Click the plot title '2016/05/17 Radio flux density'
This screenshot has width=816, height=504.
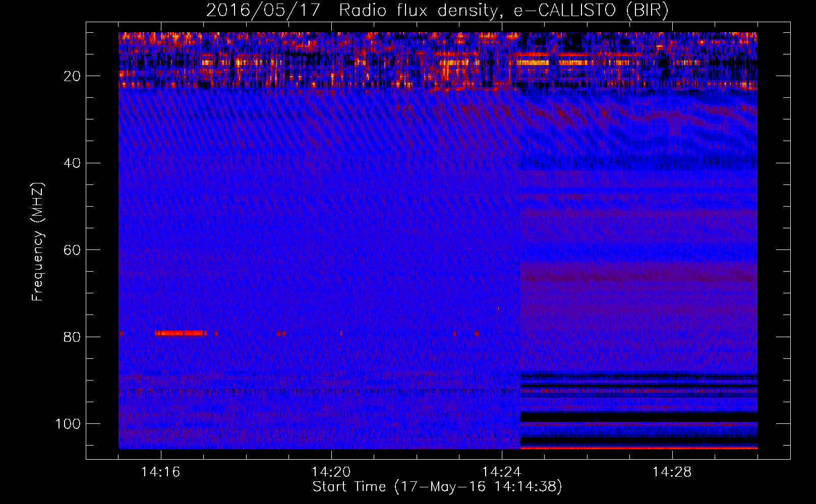point(437,10)
